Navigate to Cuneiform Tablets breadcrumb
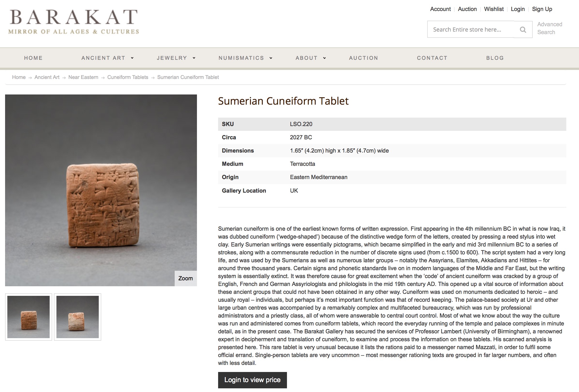Screen dimensions: 579x392 pyautogui.click(x=128, y=77)
